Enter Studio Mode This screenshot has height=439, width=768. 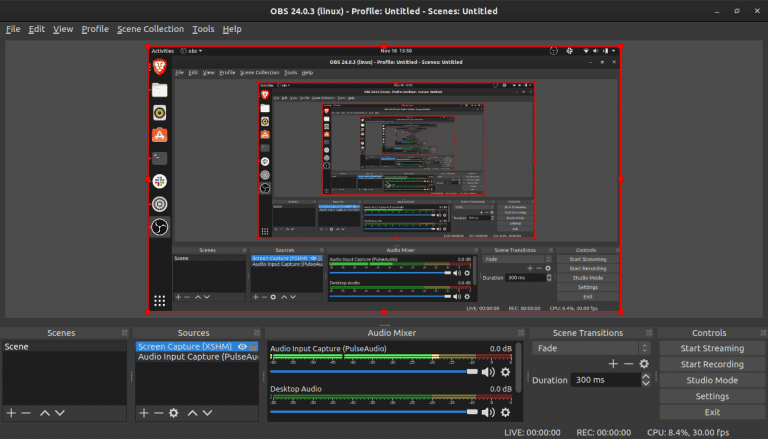point(712,380)
